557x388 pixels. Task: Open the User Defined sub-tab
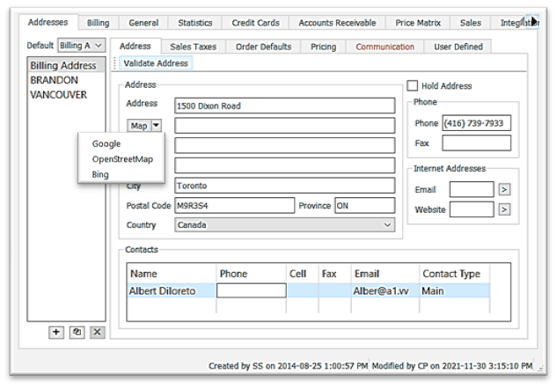pyautogui.click(x=458, y=47)
